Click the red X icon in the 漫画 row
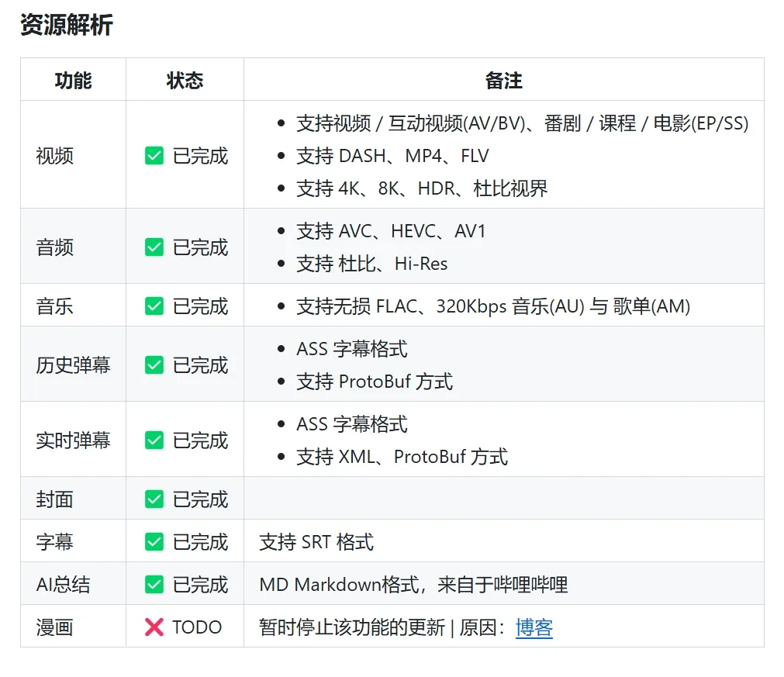The width and height of the screenshot is (784, 677). click(x=154, y=627)
